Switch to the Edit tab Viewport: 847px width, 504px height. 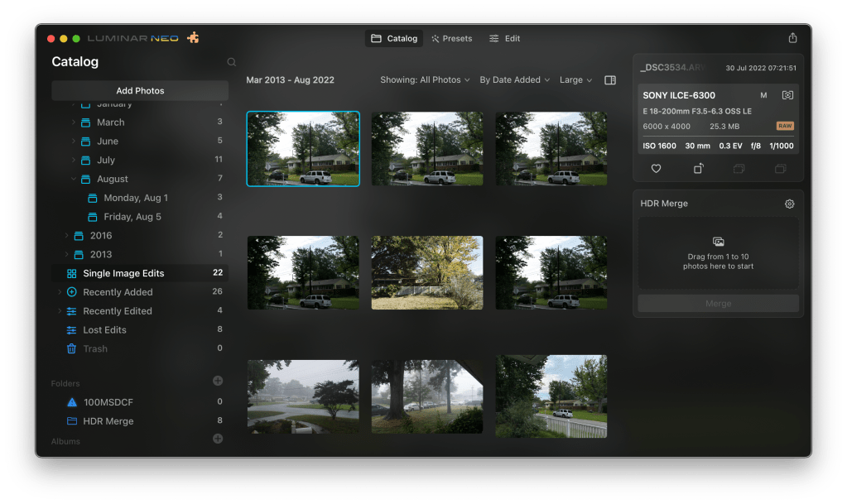[x=504, y=39]
